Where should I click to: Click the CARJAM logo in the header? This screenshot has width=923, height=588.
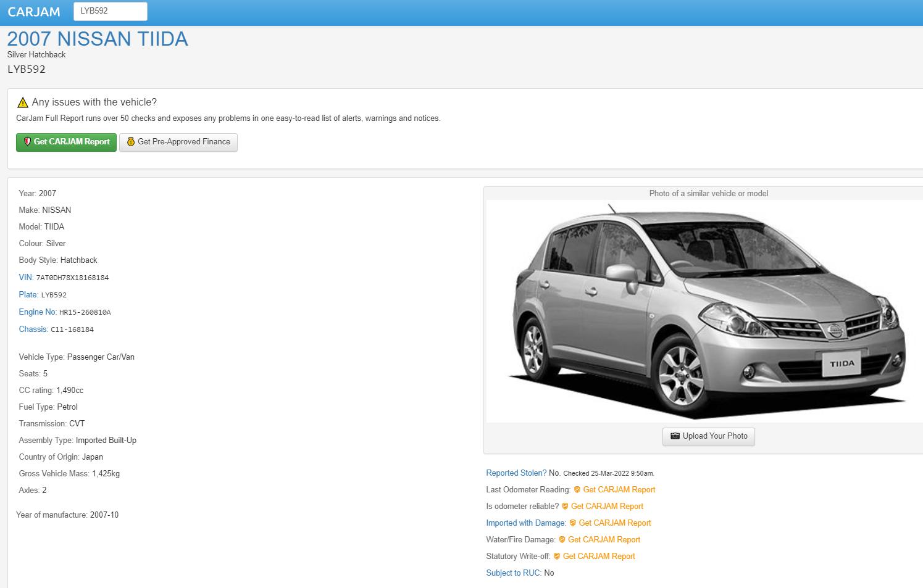click(x=34, y=12)
